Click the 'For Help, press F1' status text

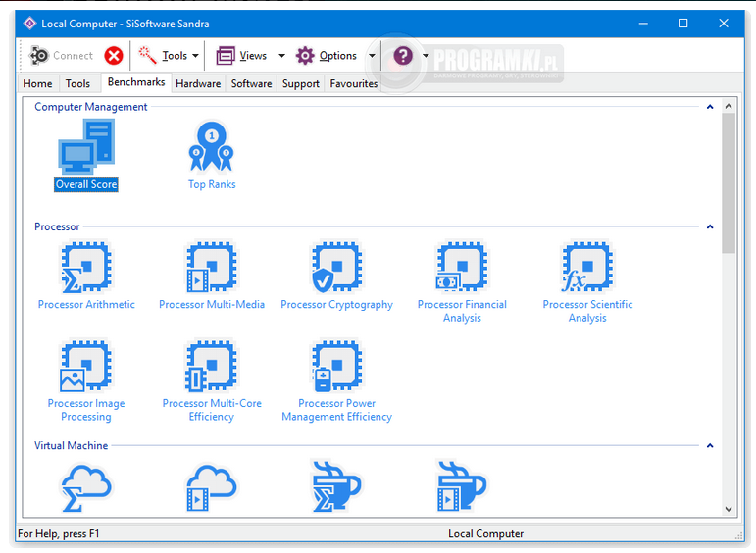point(58,533)
